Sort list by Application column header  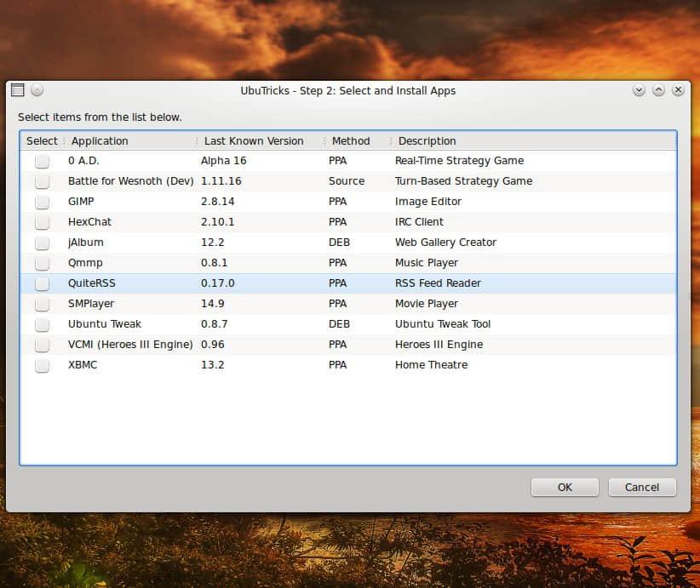click(x=100, y=141)
